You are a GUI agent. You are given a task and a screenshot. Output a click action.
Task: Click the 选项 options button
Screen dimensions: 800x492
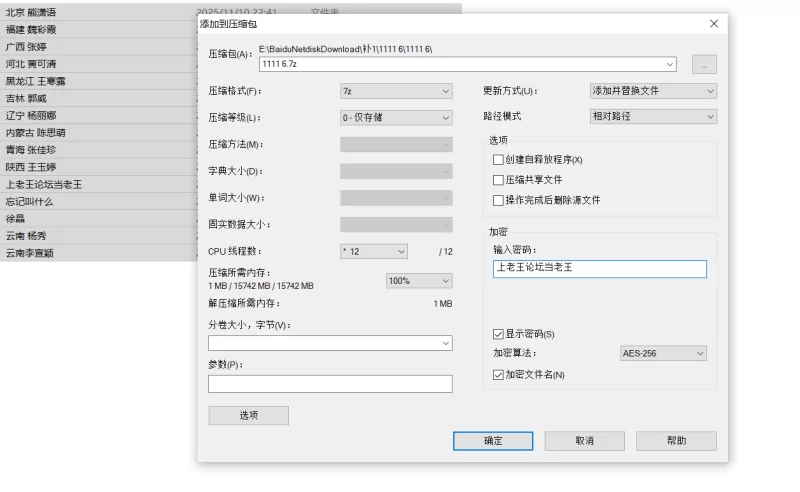(248, 416)
